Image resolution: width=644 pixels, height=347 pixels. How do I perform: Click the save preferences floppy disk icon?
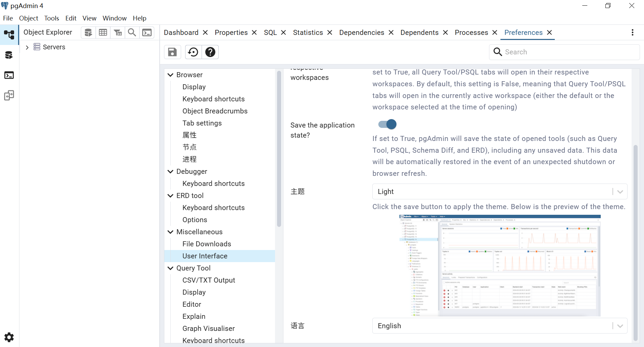[172, 52]
